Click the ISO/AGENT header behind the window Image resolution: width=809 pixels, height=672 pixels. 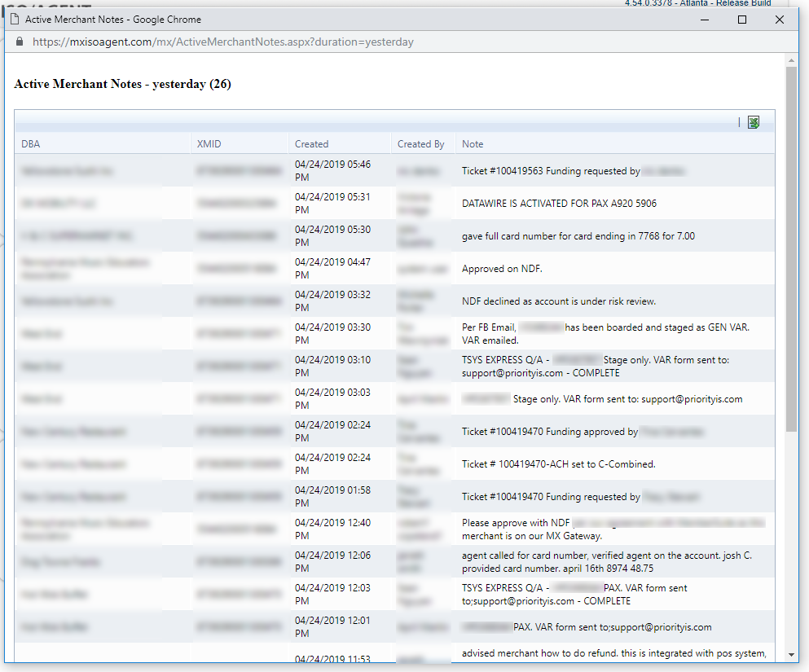[x=49, y=4]
